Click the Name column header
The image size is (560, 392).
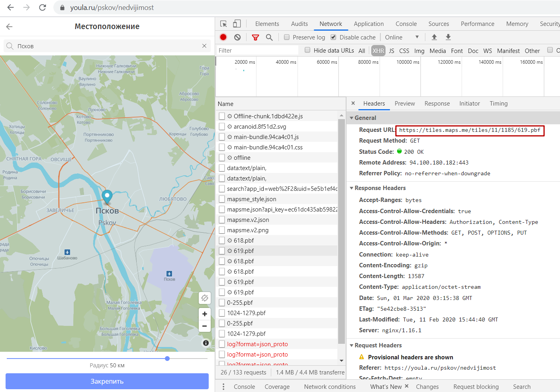[280, 104]
